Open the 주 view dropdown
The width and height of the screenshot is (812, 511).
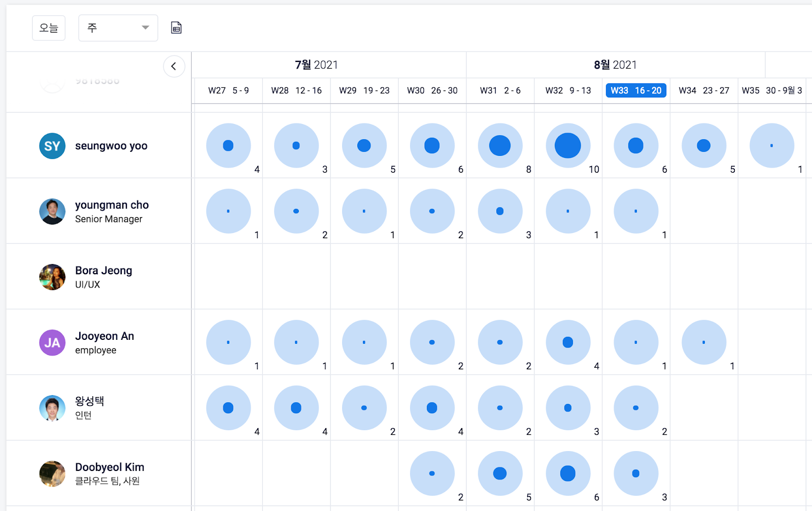point(118,27)
